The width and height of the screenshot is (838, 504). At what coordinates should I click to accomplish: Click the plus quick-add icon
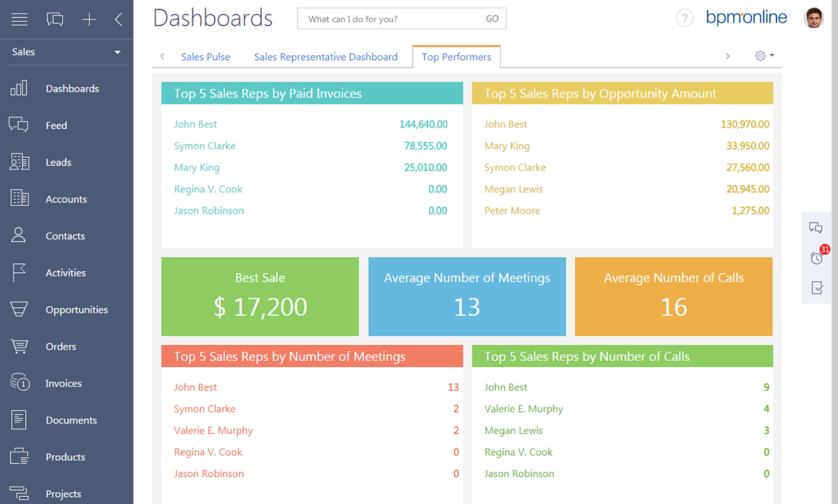(x=89, y=20)
